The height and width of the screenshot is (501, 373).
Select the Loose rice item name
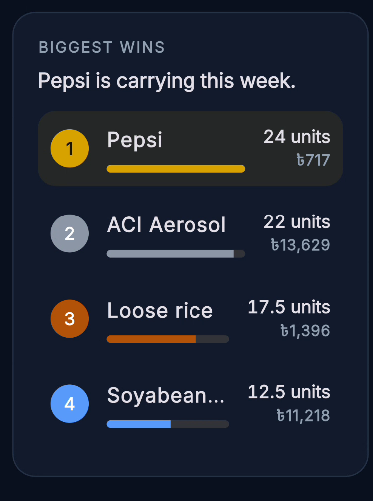coord(160,310)
